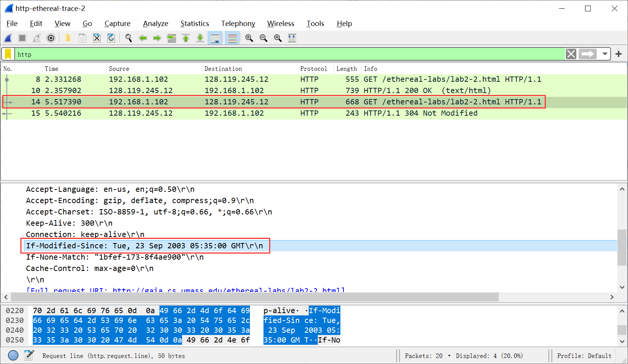Sort packets by Length column

tap(348, 69)
